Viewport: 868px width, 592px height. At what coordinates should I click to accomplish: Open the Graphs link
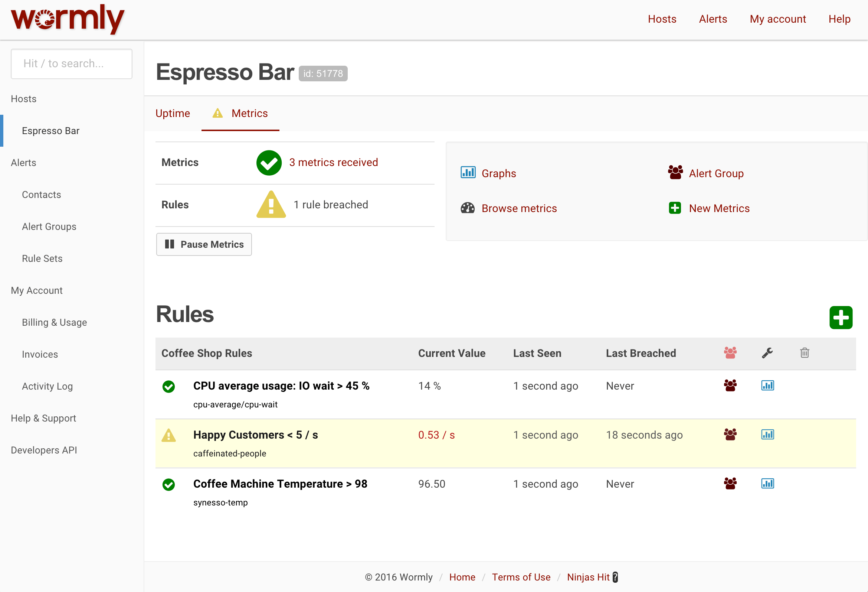[498, 173]
